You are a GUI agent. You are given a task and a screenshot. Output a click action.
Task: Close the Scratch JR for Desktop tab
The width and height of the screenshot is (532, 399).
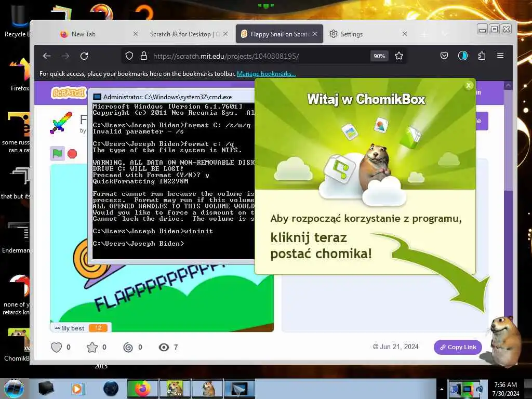pos(225,34)
